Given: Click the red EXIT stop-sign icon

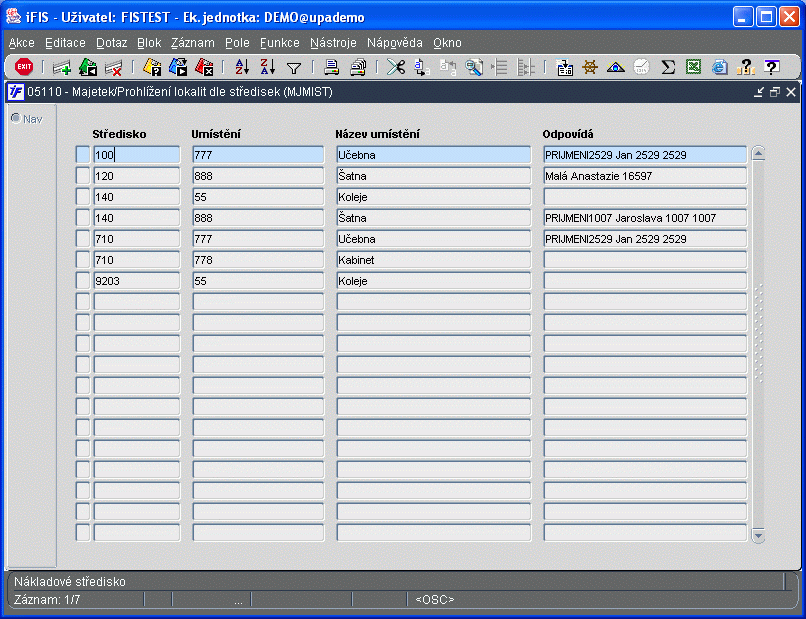Looking at the screenshot, I should 24,67.
